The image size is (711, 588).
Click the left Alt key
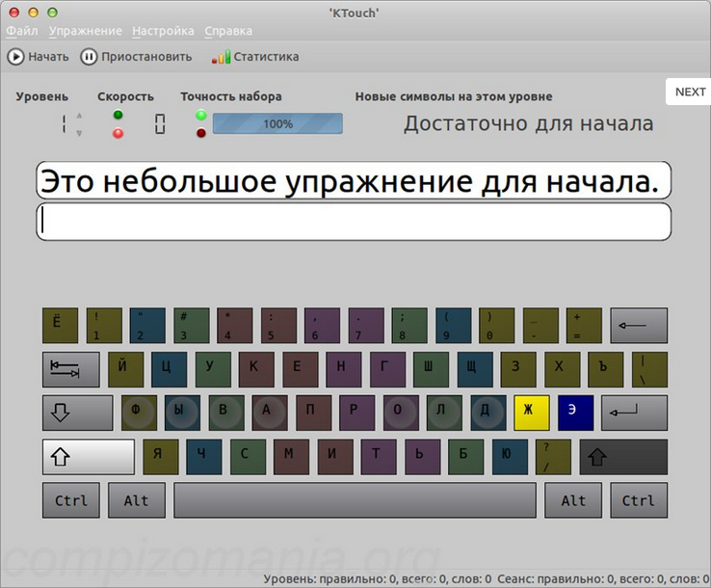click(137, 500)
